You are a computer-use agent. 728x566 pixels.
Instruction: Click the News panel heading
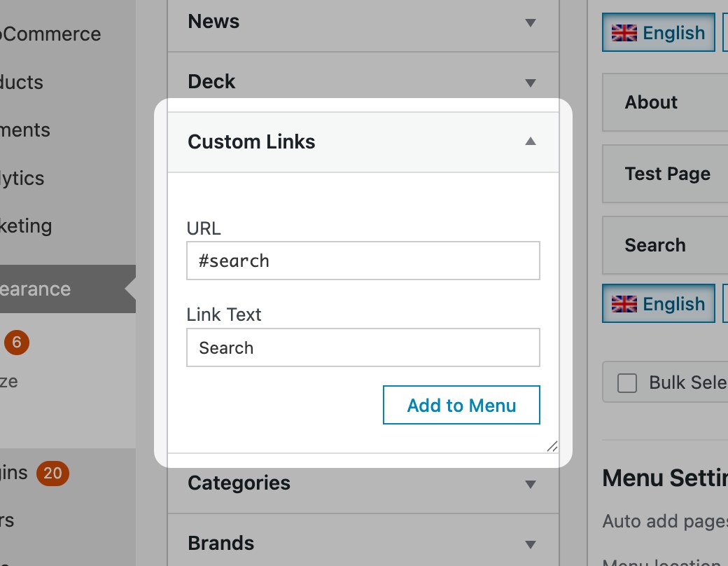pyautogui.click(x=213, y=22)
